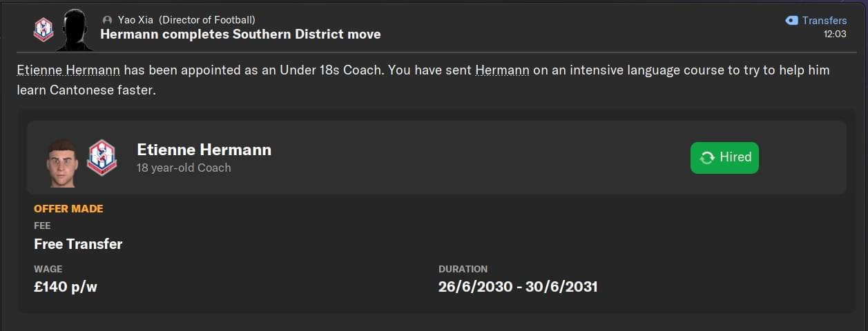Click the Transfers tag icon
Viewport: 868px width, 331px height.
[791, 21]
